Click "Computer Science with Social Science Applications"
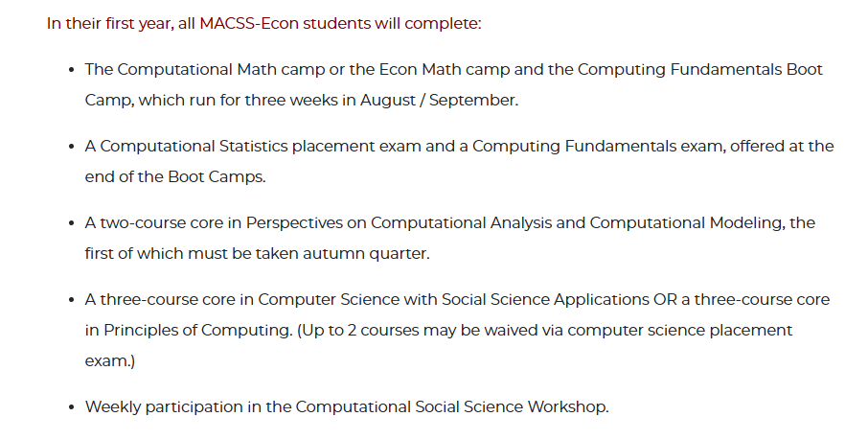This screenshot has width=868, height=440. (453, 300)
